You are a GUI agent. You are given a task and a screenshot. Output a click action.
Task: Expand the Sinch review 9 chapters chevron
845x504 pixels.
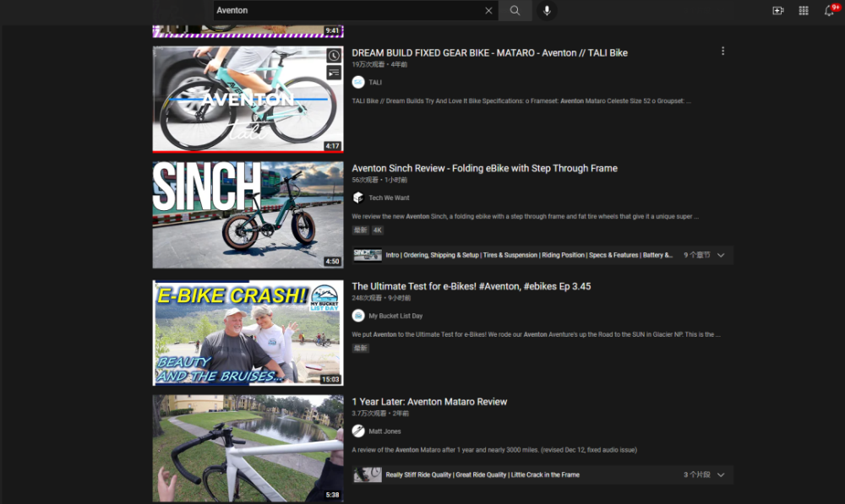(x=721, y=255)
